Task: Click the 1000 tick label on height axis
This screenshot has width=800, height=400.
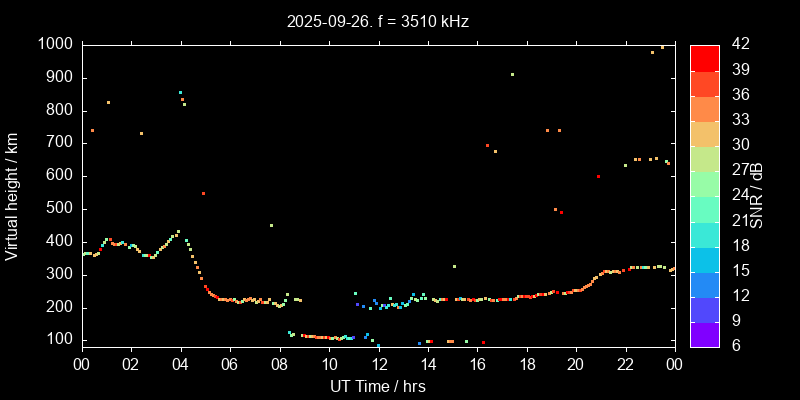Action: coord(54,44)
